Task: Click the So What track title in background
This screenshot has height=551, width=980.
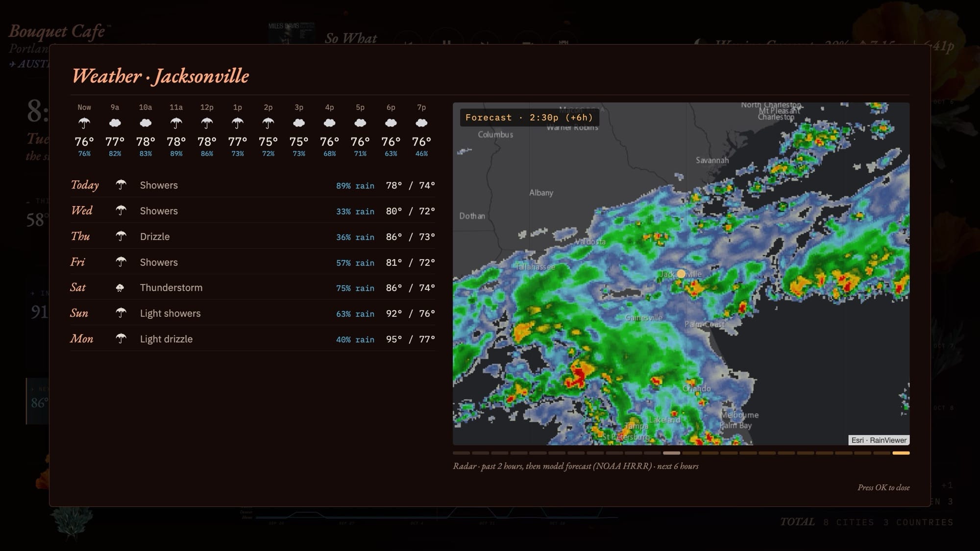Action: pos(351,39)
